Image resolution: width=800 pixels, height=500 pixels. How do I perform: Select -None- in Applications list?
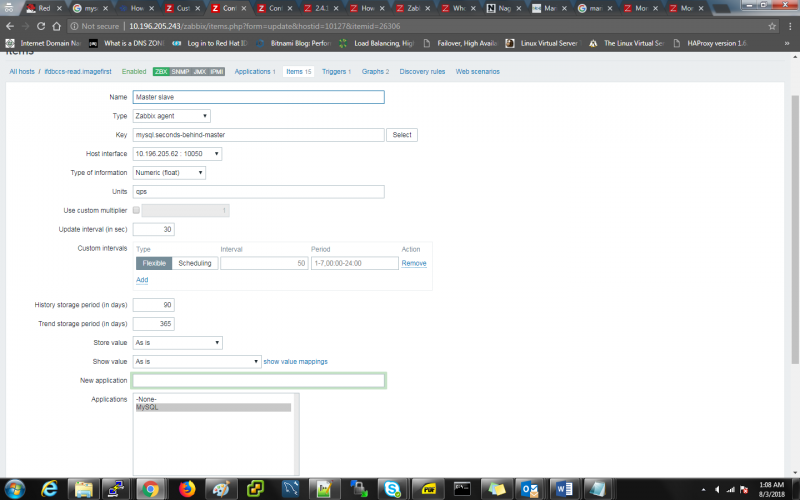(x=213, y=399)
